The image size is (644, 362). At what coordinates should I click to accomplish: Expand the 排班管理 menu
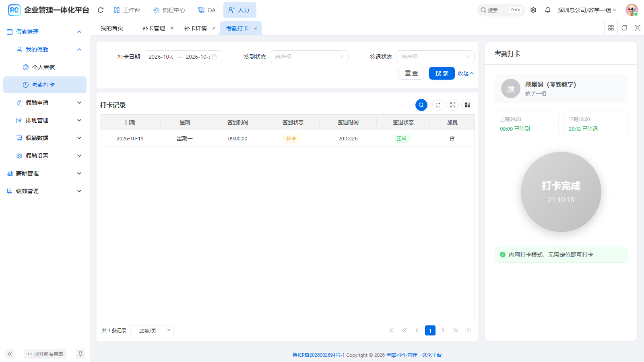45,120
